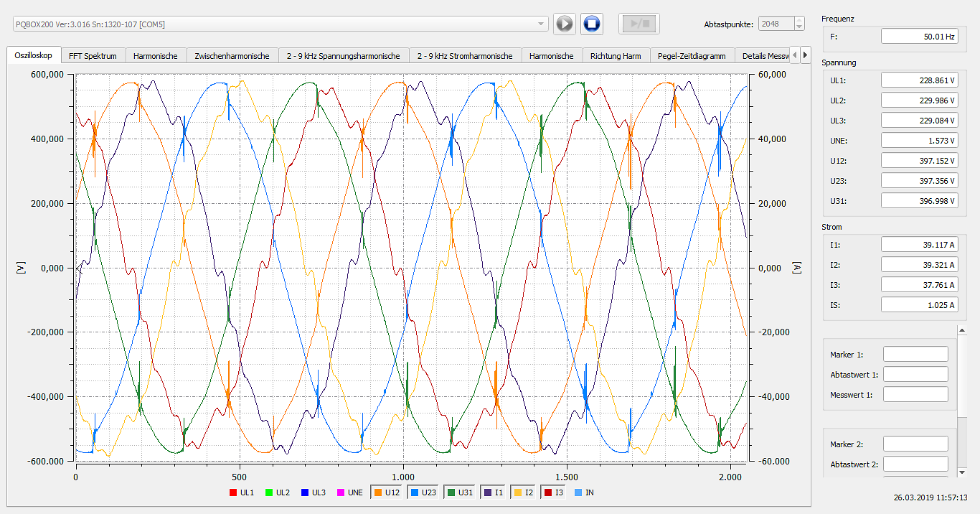Click the grayed play/stop combined icon
Viewport: 980px width, 514px height.
coord(639,23)
